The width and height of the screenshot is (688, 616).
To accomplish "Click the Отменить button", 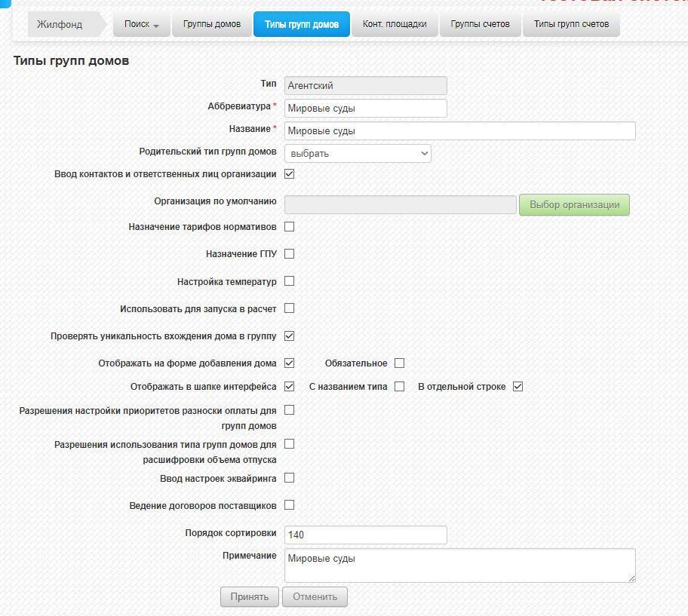I will [x=315, y=596].
